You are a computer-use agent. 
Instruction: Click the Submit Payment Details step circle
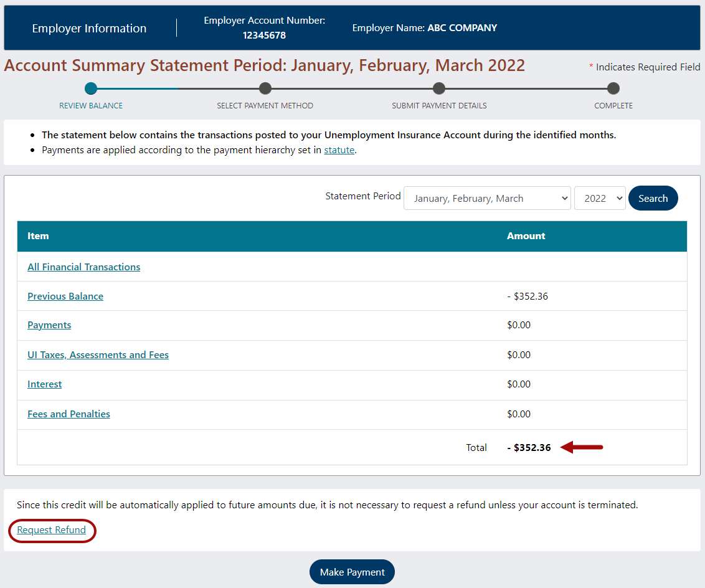pyautogui.click(x=439, y=88)
